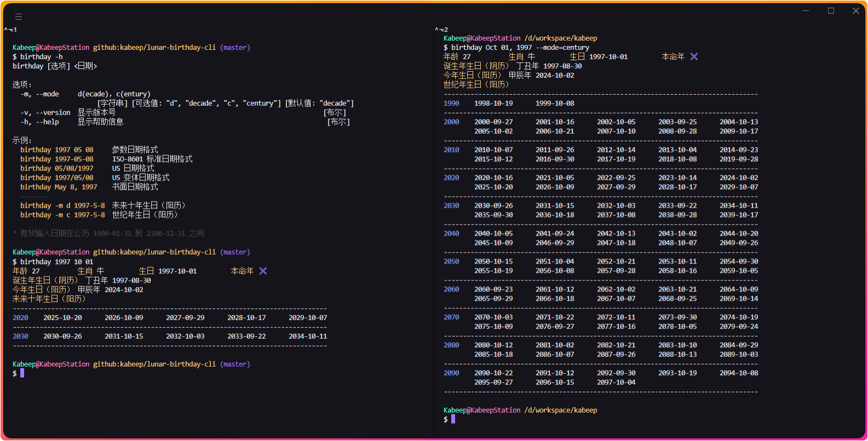Click the 生日 1997-10-01 value in the right pane
868x441 pixels.
pyautogui.click(x=608, y=57)
